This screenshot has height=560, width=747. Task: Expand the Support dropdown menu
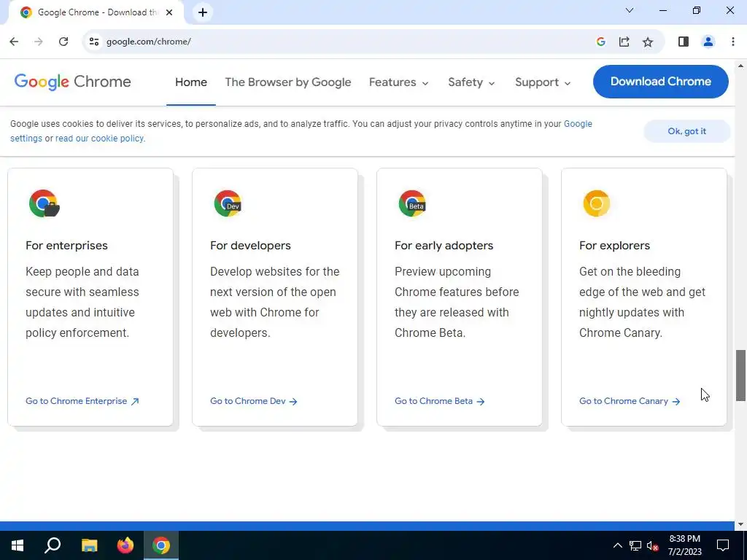(543, 82)
